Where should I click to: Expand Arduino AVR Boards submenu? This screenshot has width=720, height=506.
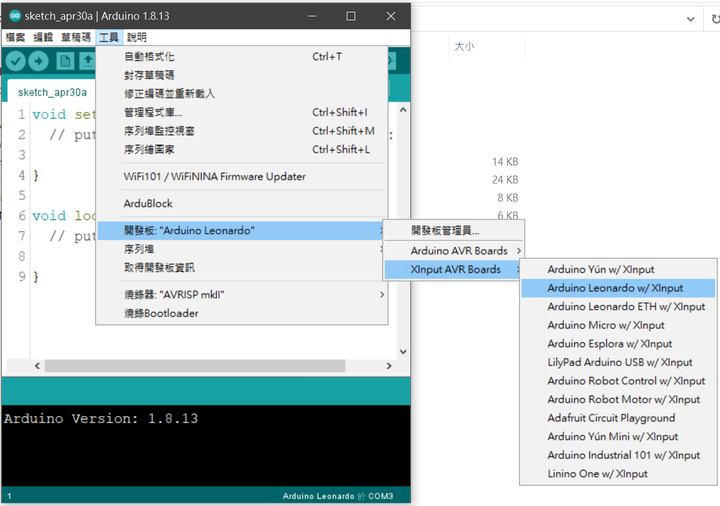pos(454,251)
